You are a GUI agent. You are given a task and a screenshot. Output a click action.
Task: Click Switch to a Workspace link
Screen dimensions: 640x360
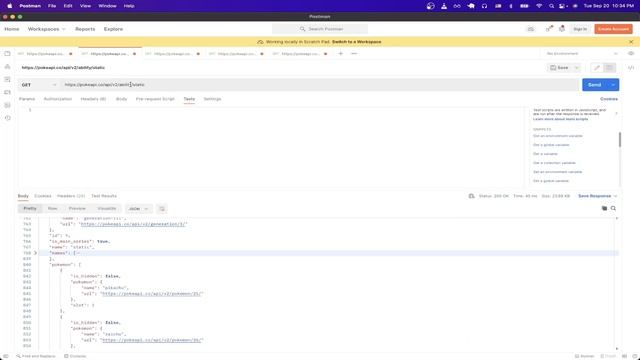356,42
